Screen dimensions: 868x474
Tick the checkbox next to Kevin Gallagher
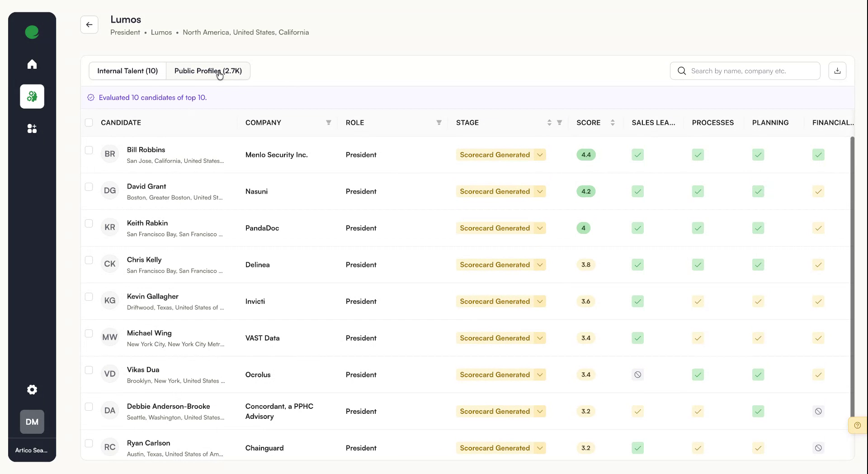89,297
